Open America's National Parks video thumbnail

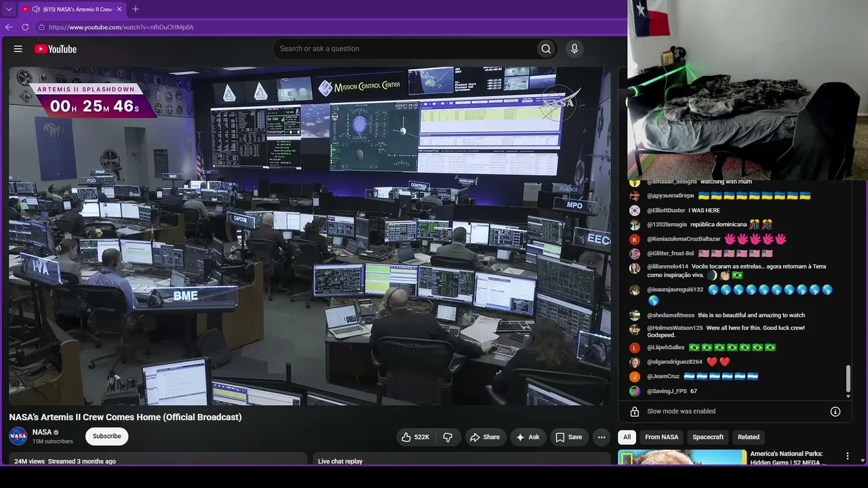pyautogui.click(x=682, y=457)
